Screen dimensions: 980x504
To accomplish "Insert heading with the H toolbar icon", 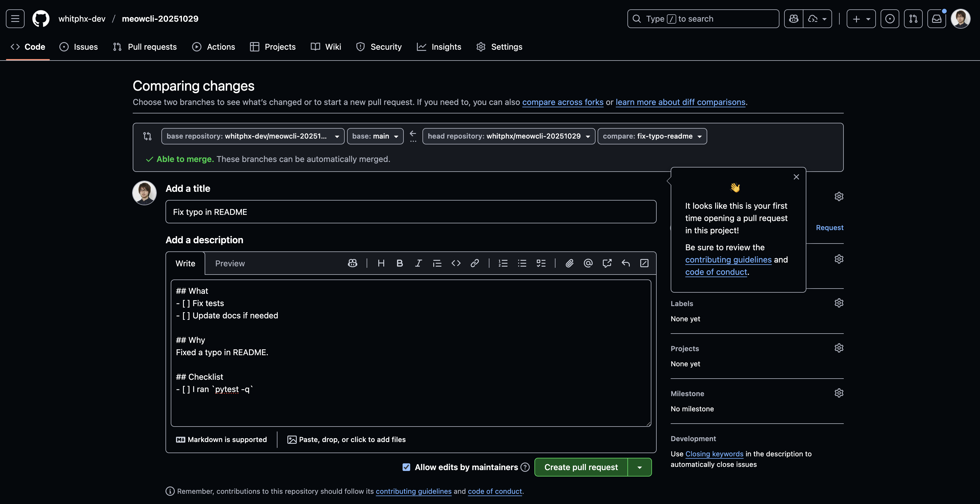I will tap(381, 263).
